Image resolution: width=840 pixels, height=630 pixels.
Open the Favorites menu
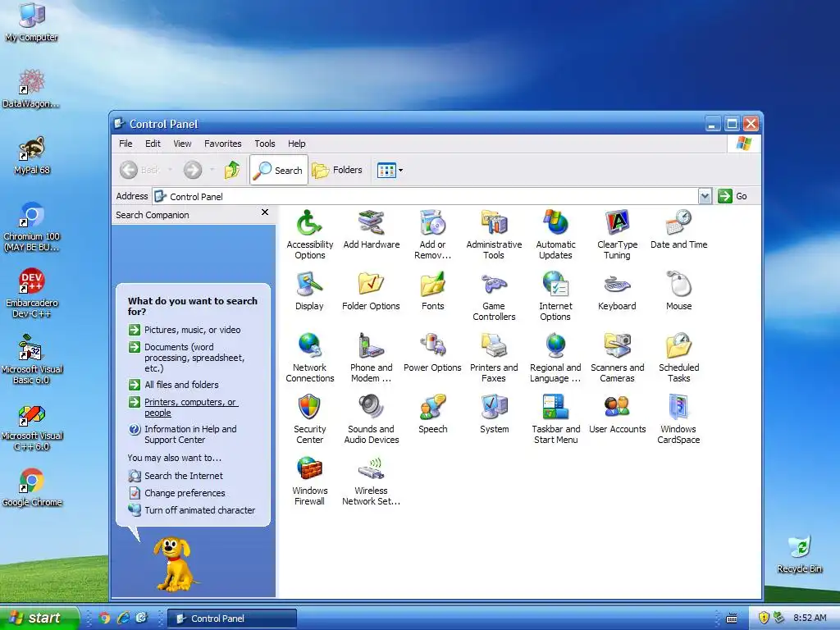coord(223,144)
